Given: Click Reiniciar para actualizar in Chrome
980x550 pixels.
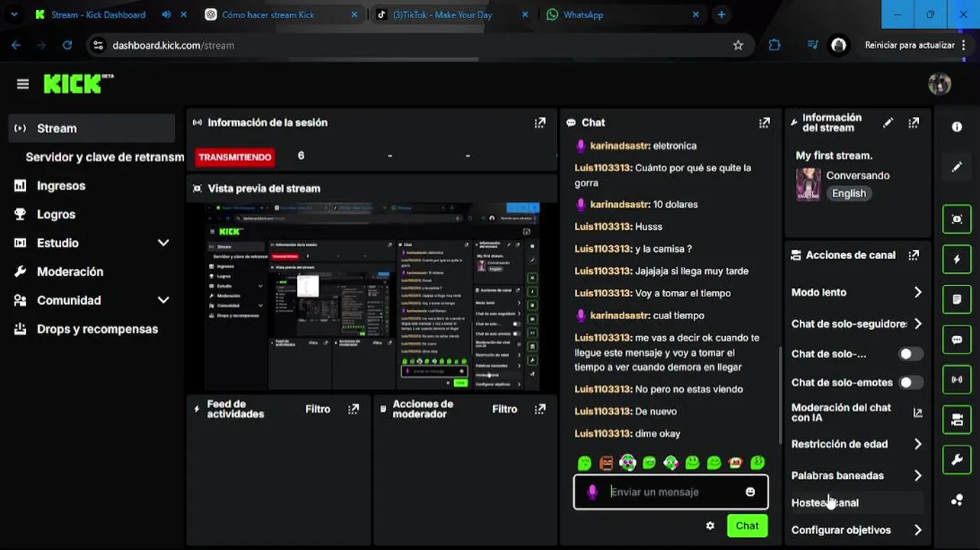Looking at the screenshot, I should 910,45.
